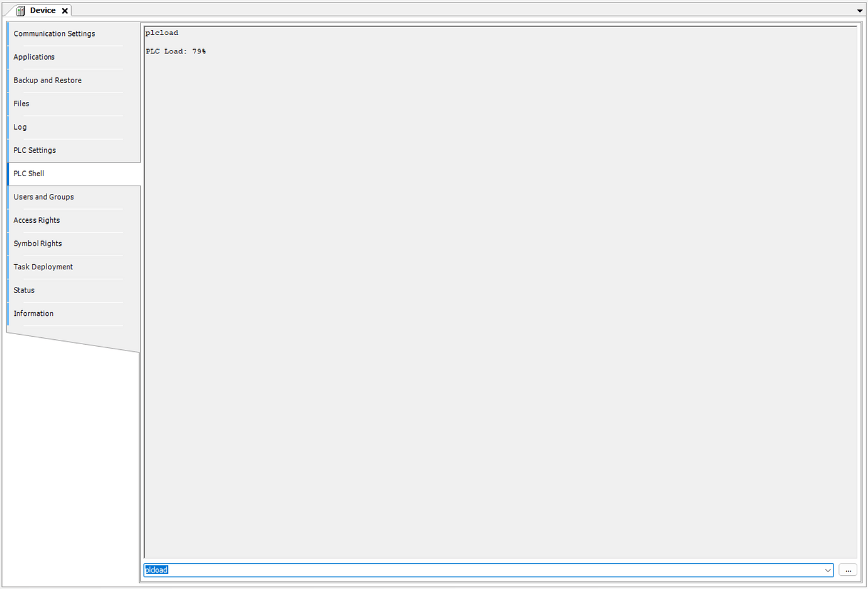Image resolution: width=868 pixels, height=589 pixels.
Task: Close the Device tab
Action: [x=65, y=11]
